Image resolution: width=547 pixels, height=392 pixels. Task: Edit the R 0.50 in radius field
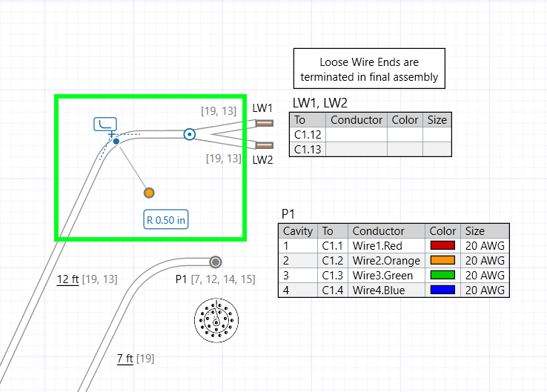pos(166,219)
